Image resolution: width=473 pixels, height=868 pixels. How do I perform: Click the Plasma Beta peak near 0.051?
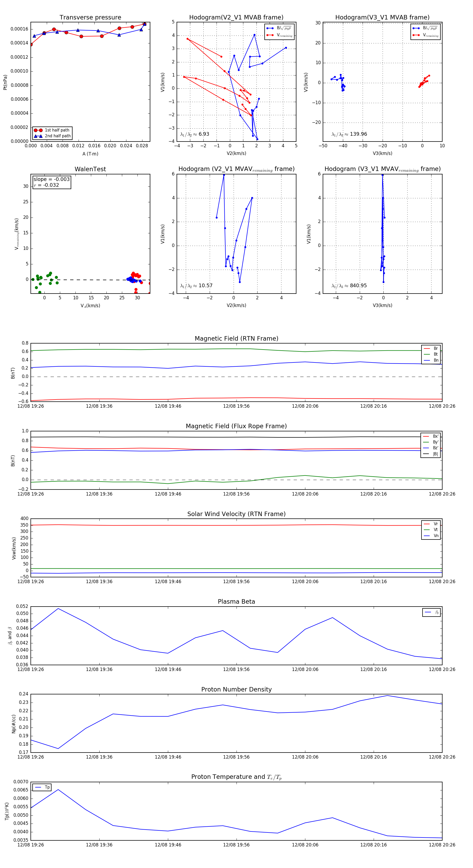pyautogui.click(x=58, y=609)
